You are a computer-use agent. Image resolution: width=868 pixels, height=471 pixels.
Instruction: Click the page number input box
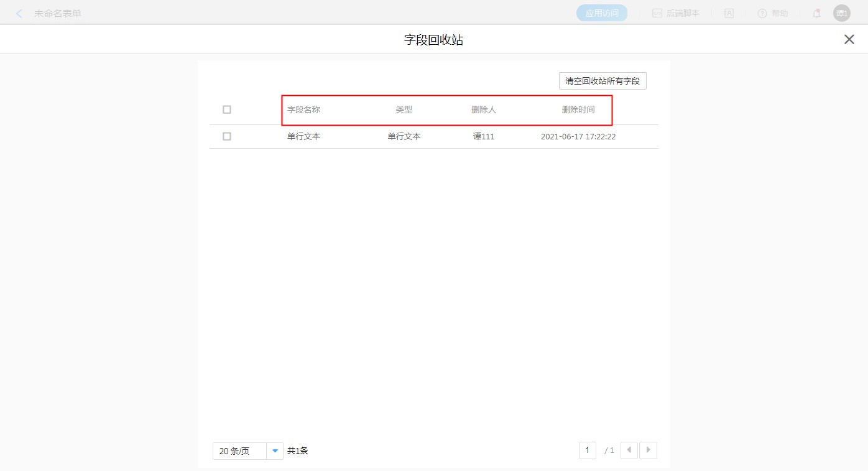587,450
